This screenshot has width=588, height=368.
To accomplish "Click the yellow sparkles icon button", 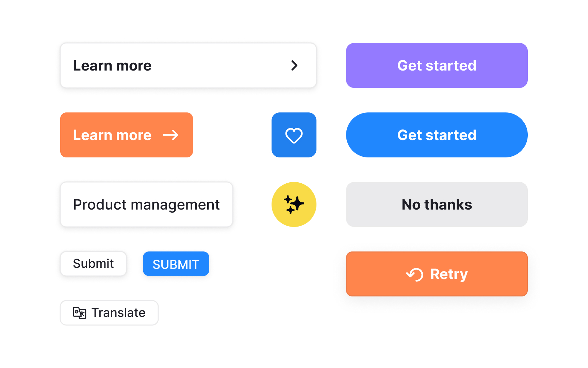I will click(x=294, y=204).
